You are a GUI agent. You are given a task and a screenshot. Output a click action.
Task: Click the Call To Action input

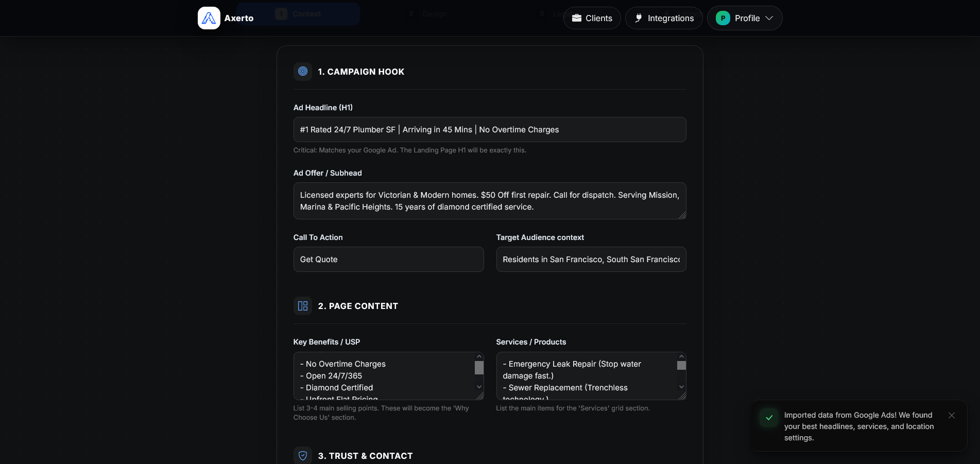pyautogui.click(x=388, y=260)
